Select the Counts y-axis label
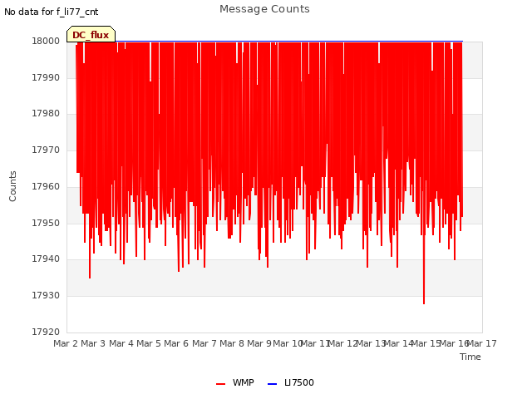 point(12,186)
